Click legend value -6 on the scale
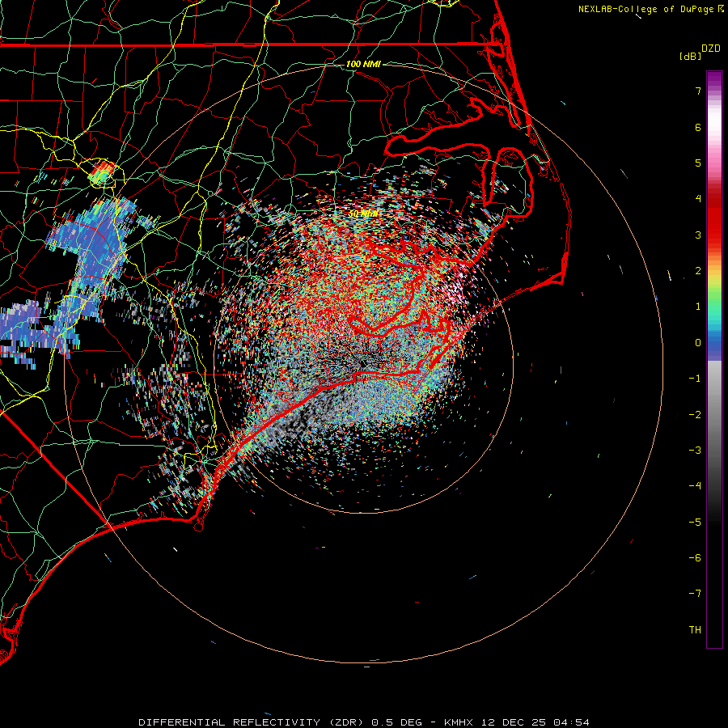The image size is (728, 728). [x=695, y=558]
